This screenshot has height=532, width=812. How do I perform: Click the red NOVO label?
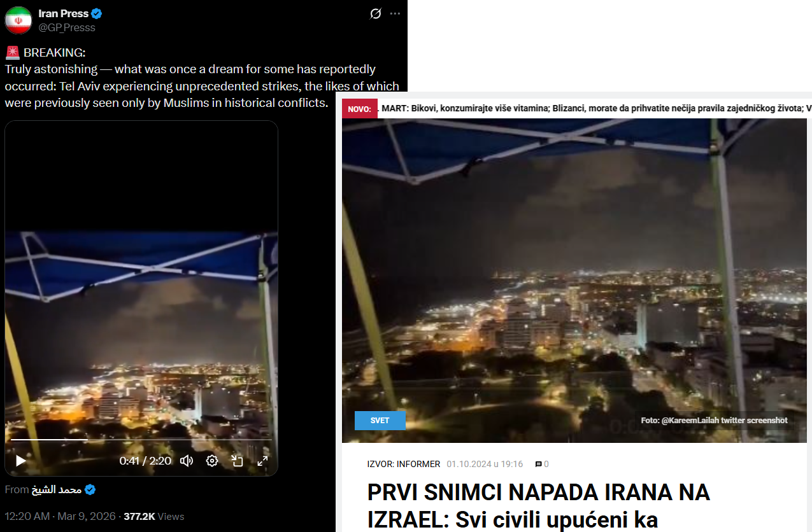(360, 109)
